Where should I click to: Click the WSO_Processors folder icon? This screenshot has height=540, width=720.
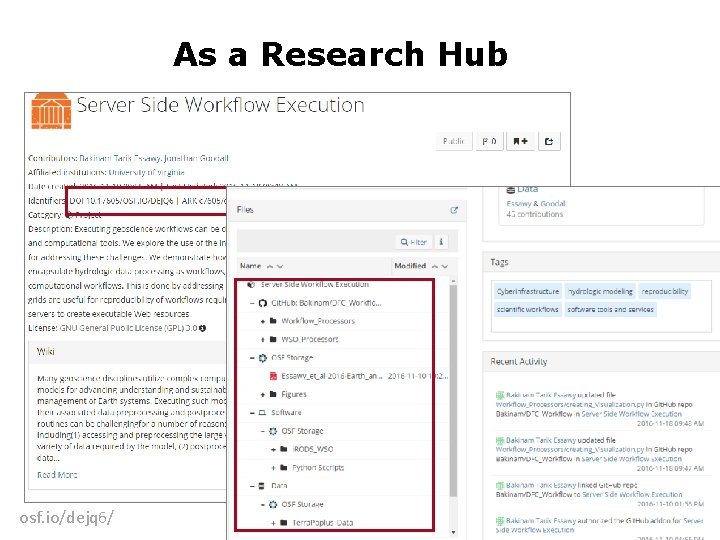(273, 339)
